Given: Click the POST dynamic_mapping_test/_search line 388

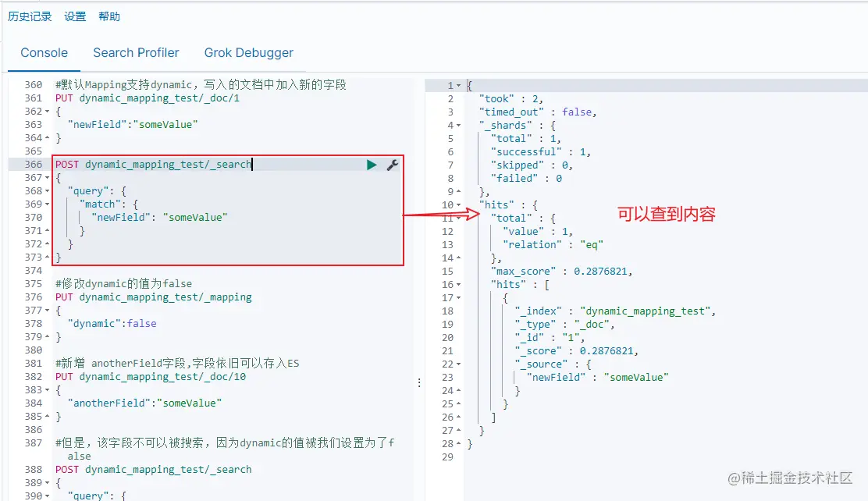Looking at the screenshot, I should (153, 470).
